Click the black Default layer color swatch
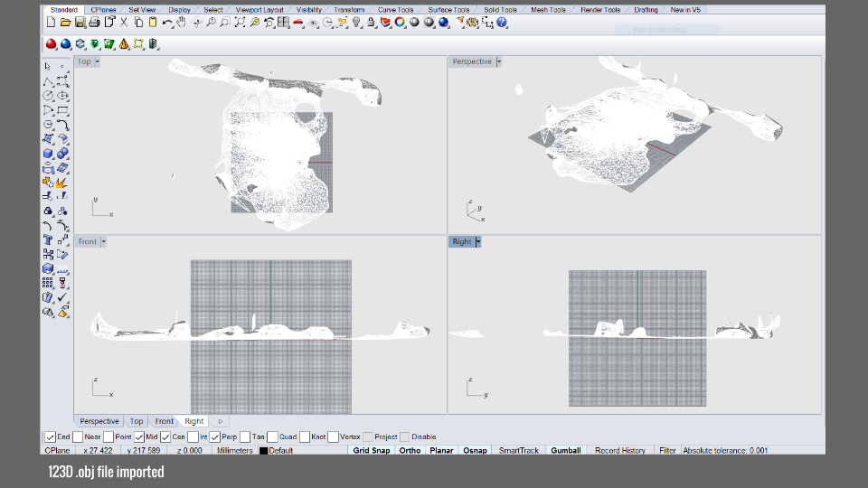868x488 pixels. click(x=264, y=450)
